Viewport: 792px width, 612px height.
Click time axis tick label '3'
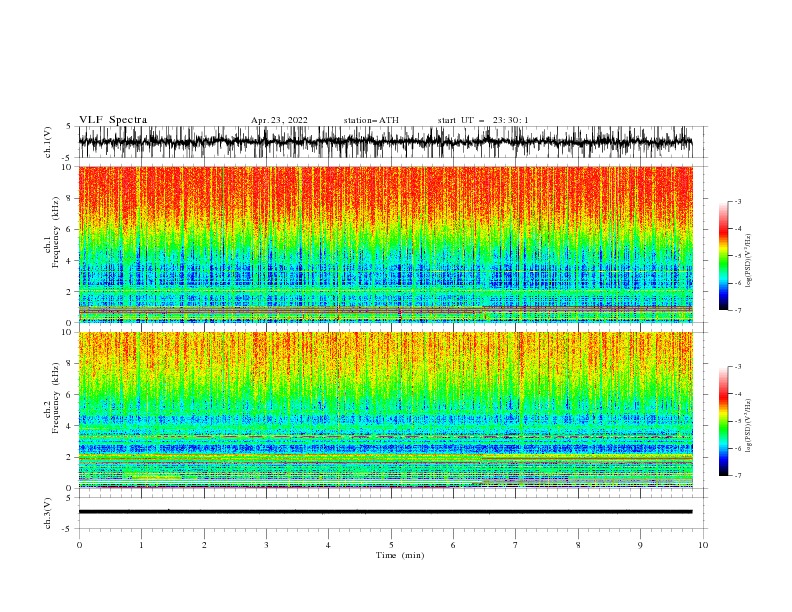[x=266, y=545]
